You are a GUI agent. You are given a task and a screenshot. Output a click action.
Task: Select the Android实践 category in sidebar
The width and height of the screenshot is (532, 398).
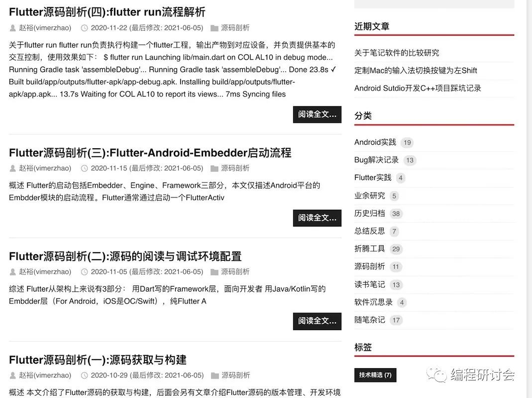coord(375,142)
